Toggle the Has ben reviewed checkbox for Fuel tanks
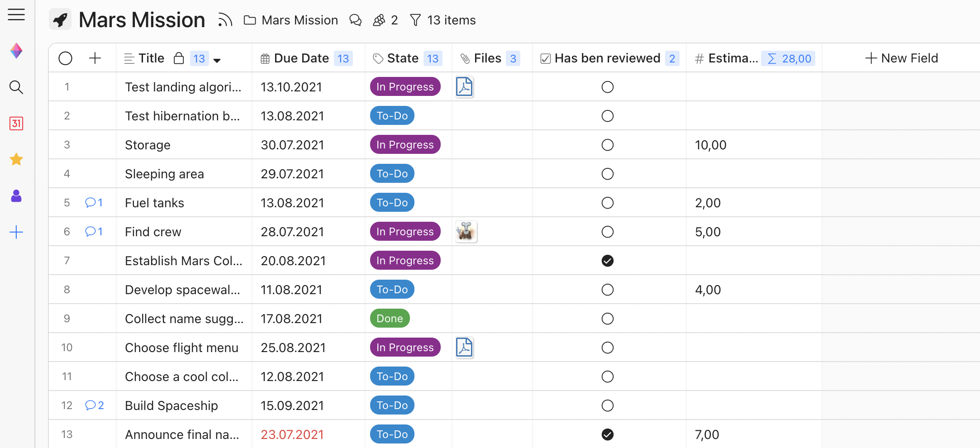 pyautogui.click(x=608, y=203)
